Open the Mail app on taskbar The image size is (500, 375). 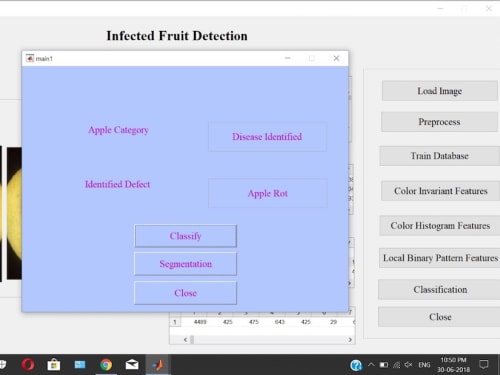point(132,365)
